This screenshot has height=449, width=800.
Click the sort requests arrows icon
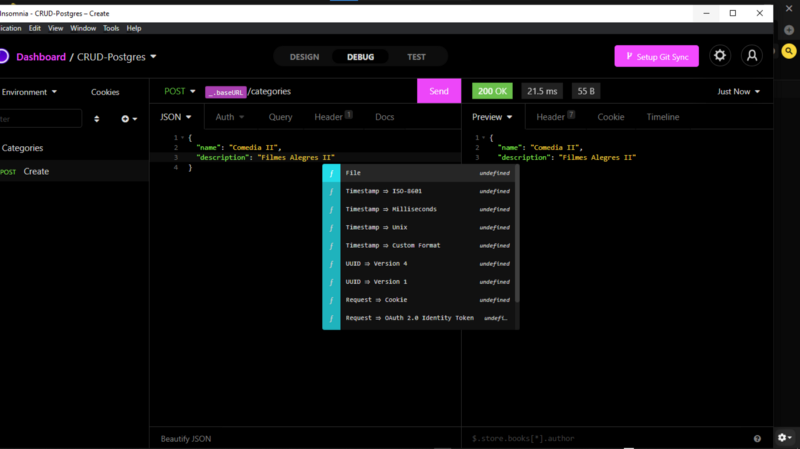pos(96,119)
